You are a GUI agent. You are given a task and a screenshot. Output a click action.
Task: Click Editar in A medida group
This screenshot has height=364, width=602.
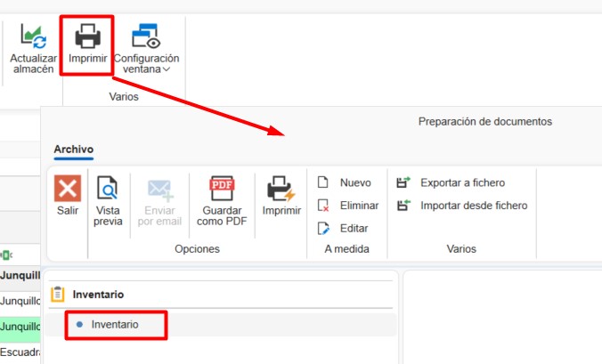(343, 229)
